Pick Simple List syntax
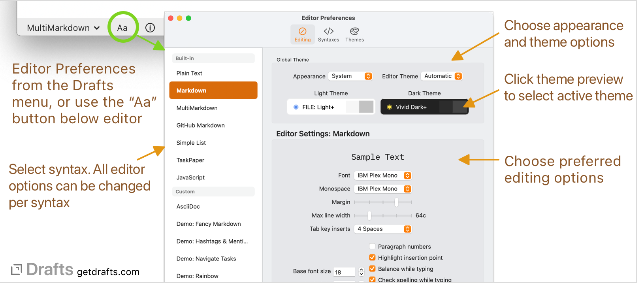644x283 pixels. 213,143
